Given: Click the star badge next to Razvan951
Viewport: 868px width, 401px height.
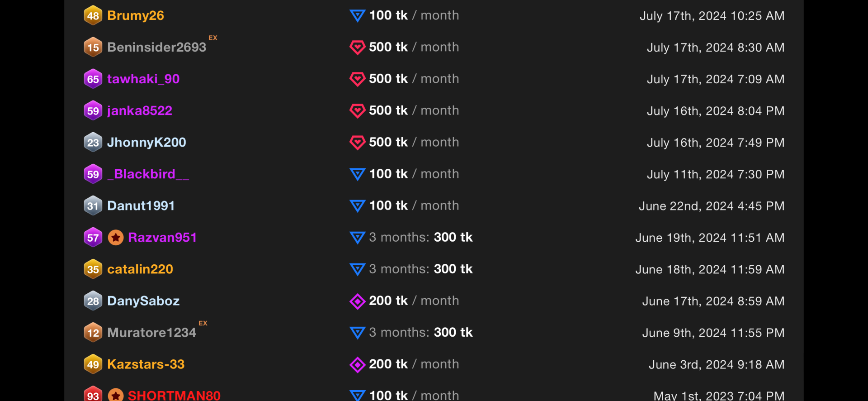Looking at the screenshot, I should (x=116, y=238).
